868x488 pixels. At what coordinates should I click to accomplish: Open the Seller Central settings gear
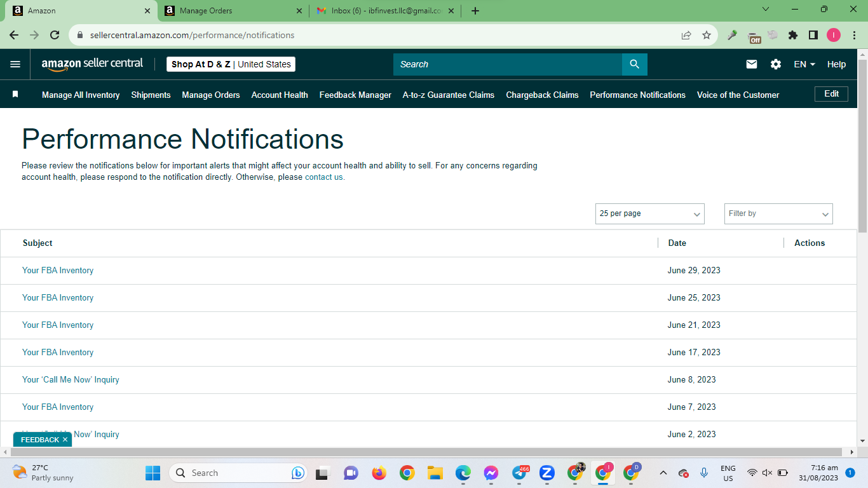tap(776, 64)
